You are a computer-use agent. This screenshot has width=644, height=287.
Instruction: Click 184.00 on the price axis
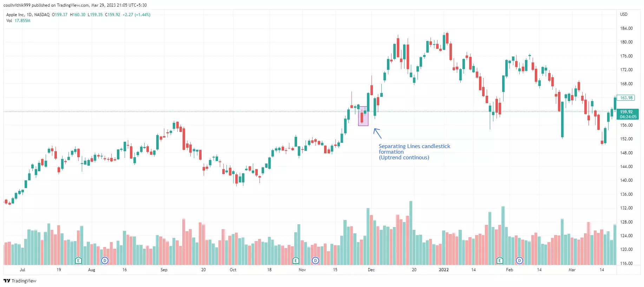coord(626,28)
